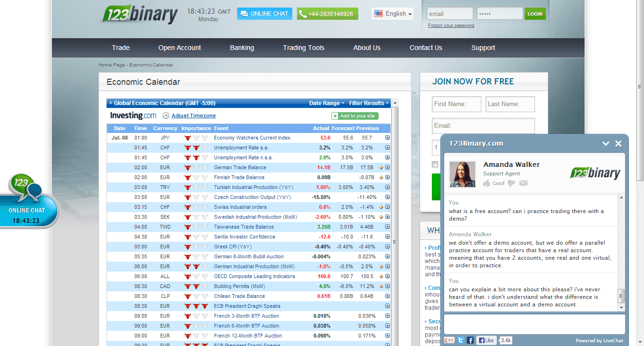Image resolution: width=644 pixels, height=346 pixels.
Task: Open the Contact Us menu
Action: tap(426, 48)
